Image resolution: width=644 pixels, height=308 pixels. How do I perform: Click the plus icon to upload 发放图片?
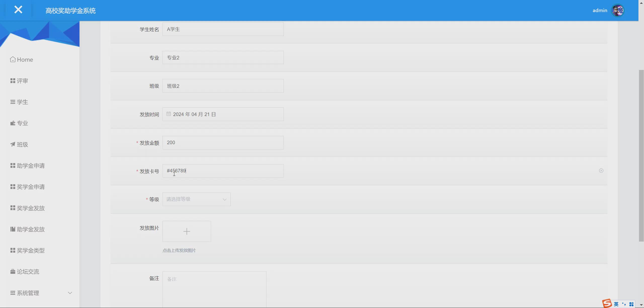coord(187,231)
